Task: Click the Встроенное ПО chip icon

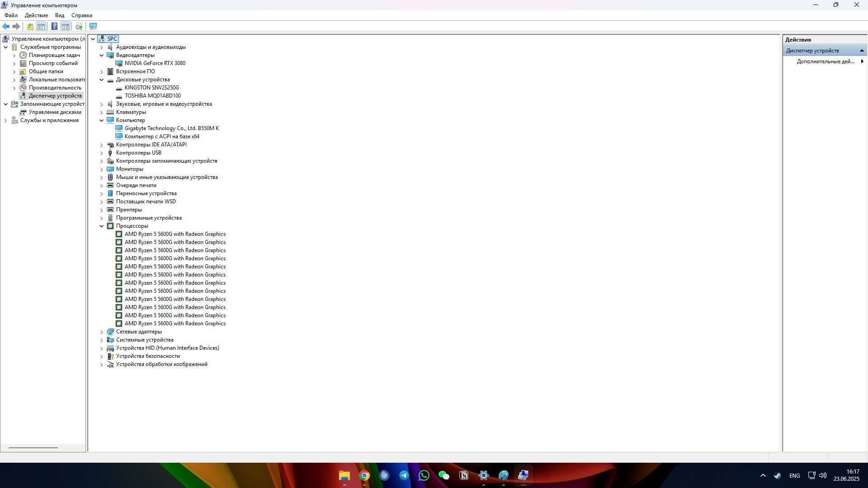Action: pyautogui.click(x=110, y=71)
